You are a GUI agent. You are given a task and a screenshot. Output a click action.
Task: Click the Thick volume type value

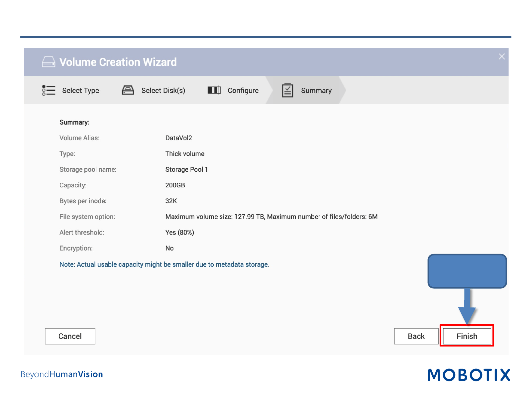185,154
